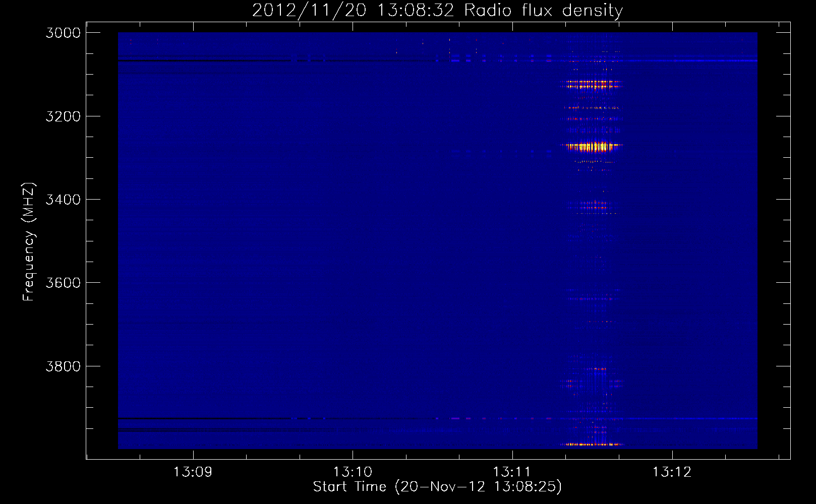The width and height of the screenshot is (816, 504).
Task: Click the "Start Time (20-Nov-12 13:08:25)" label
Action: coord(437,487)
